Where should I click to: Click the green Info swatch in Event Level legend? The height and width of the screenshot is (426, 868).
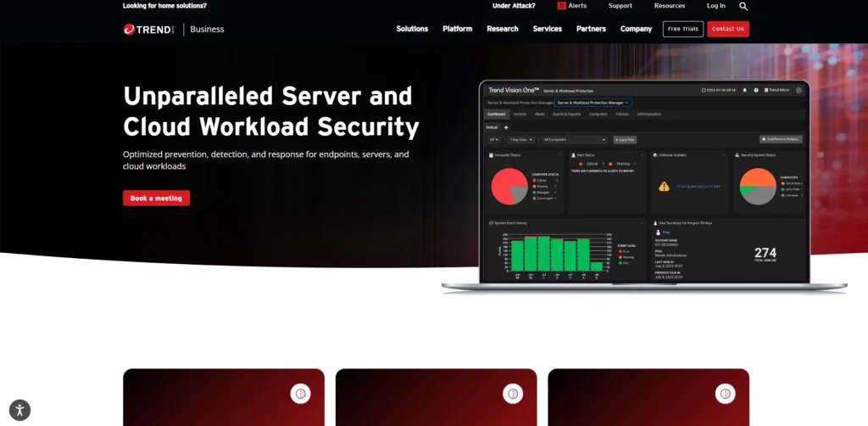pos(620,263)
